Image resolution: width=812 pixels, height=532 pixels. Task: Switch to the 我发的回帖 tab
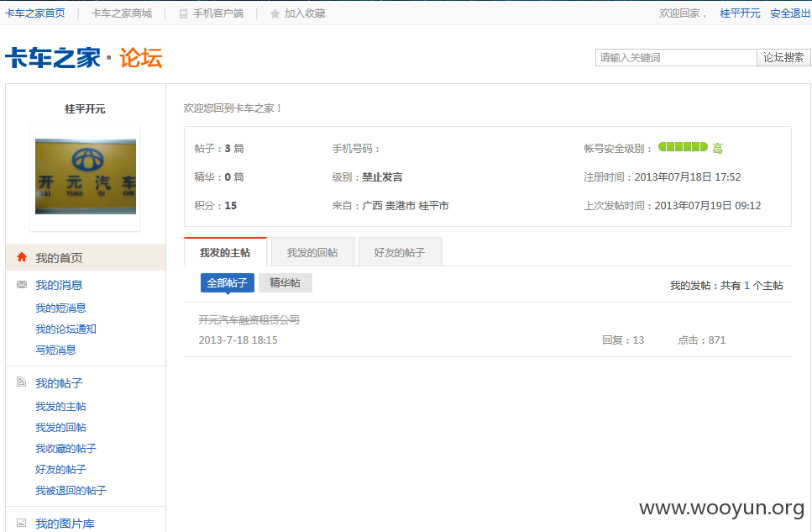click(x=312, y=252)
